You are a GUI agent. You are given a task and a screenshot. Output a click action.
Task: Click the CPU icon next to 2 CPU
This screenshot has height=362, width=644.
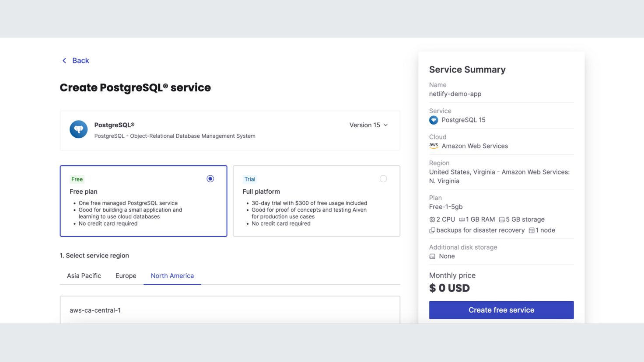click(432, 219)
